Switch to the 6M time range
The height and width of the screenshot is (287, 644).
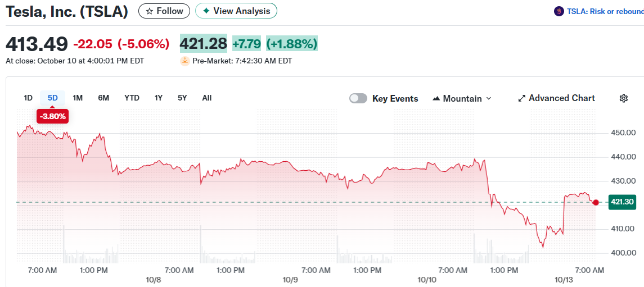pyautogui.click(x=103, y=98)
